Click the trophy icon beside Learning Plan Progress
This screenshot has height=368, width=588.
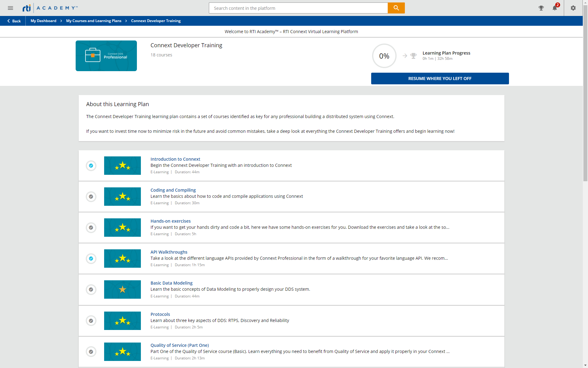413,56
